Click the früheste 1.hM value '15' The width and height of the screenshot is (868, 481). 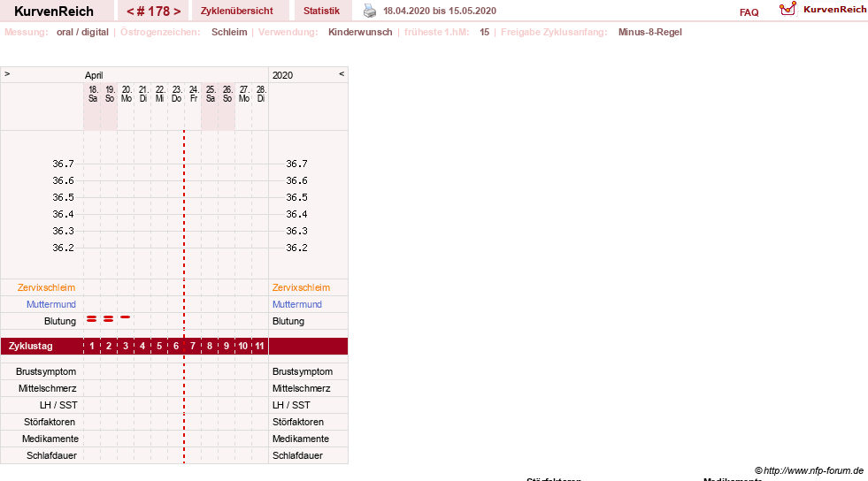click(x=484, y=32)
